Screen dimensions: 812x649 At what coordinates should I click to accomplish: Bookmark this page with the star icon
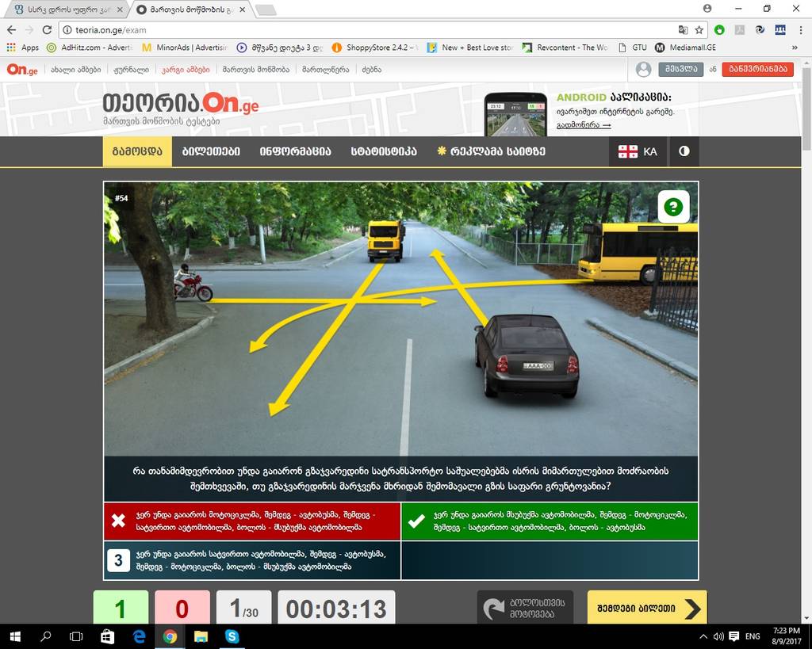pos(699,30)
